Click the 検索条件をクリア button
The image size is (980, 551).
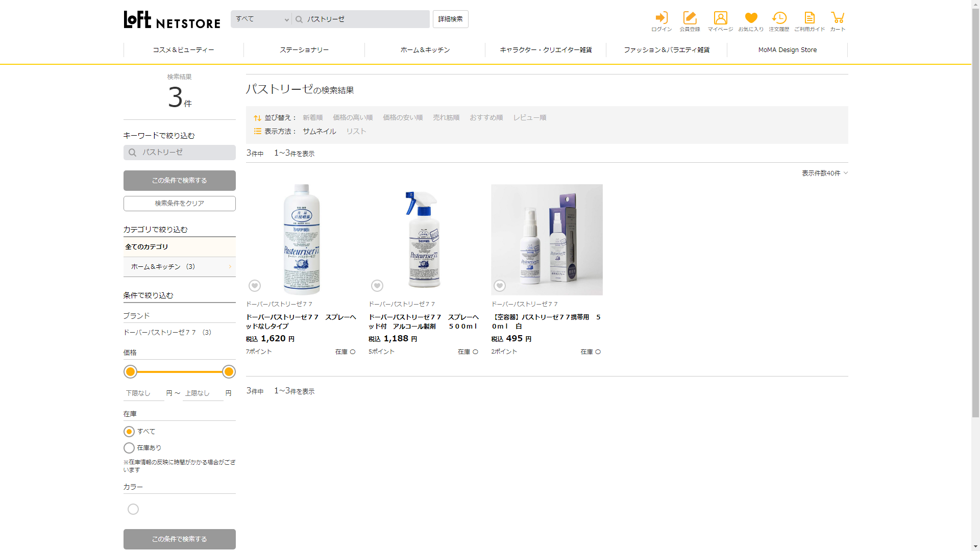179,204
